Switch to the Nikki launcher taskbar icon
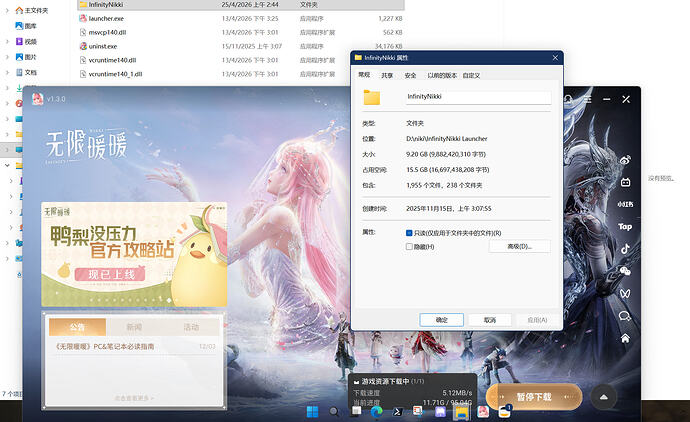The image size is (690, 422). [x=483, y=412]
